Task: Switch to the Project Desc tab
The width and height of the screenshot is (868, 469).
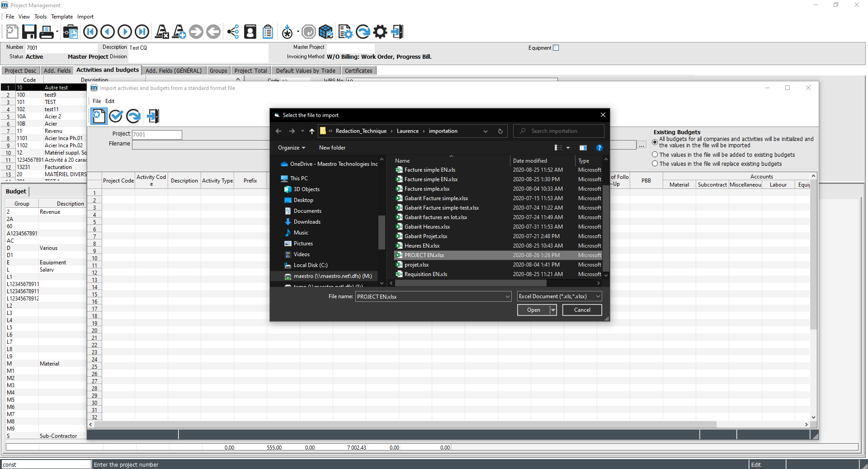Action: [x=20, y=70]
